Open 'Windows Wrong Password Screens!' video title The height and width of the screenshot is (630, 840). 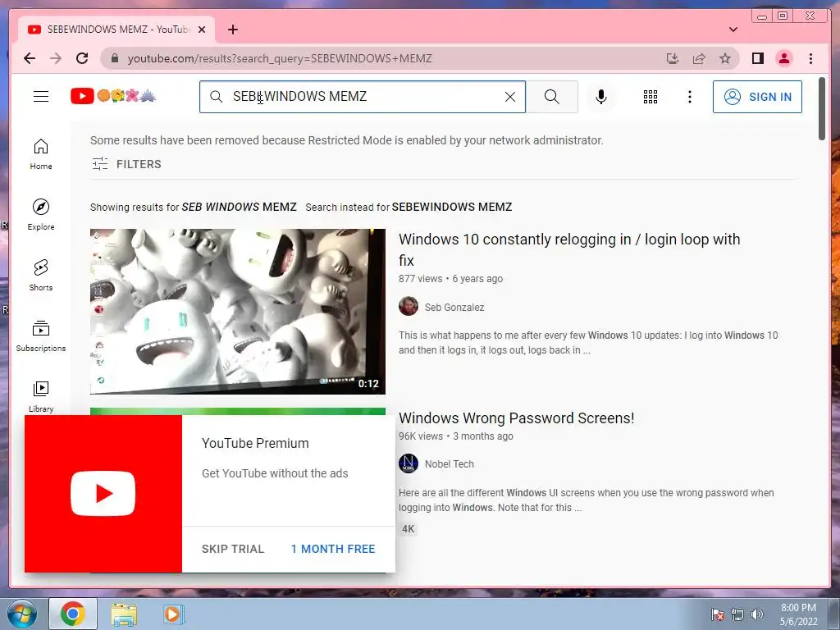pos(517,418)
